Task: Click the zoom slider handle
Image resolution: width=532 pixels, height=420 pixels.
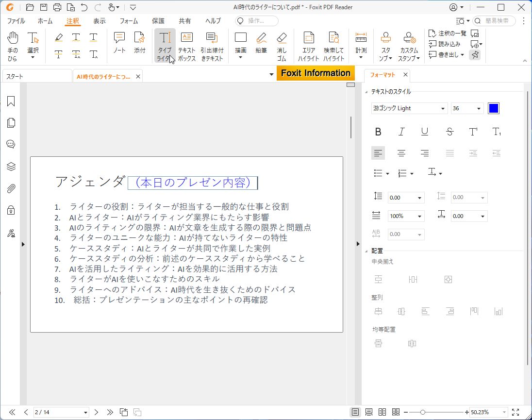Action: tap(422, 412)
